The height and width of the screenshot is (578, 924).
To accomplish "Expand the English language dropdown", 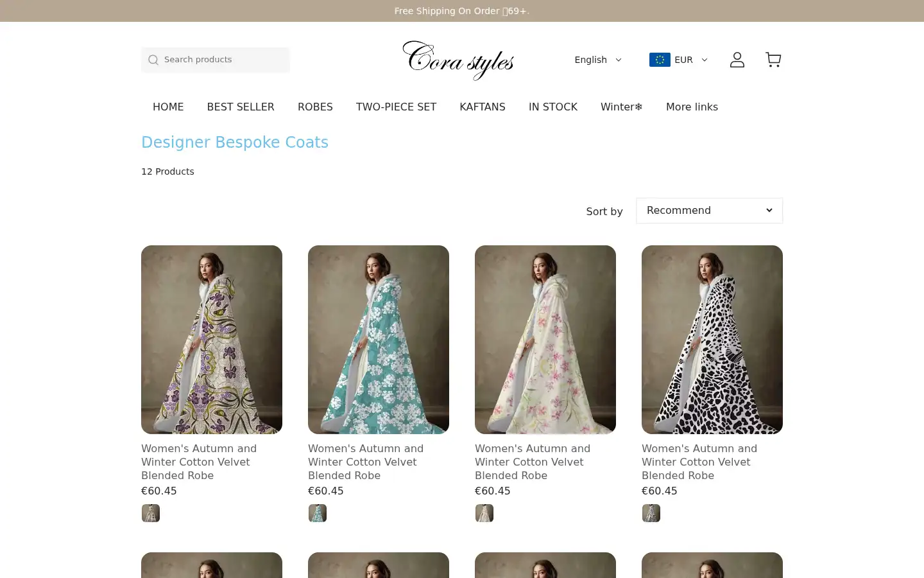I will pos(598,60).
